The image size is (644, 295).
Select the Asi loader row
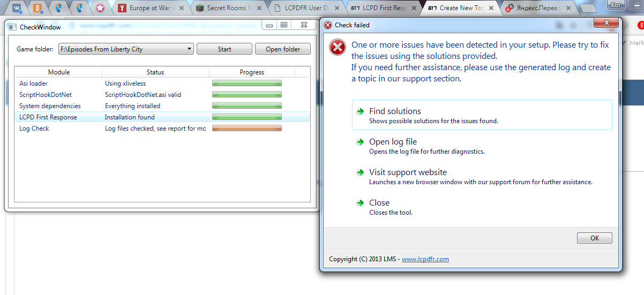tap(162, 84)
